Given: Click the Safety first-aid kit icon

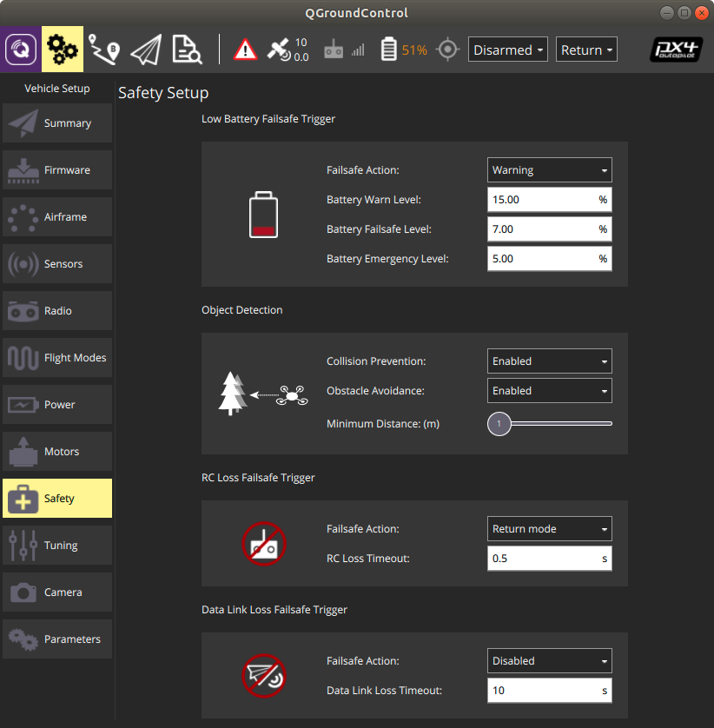Looking at the screenshot, I should 23,499.
